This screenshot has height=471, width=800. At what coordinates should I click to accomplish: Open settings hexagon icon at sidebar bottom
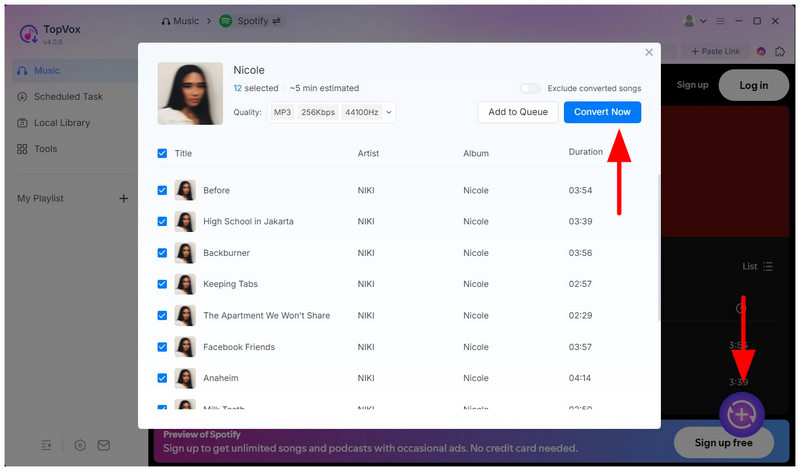click(x=80, y=445)
